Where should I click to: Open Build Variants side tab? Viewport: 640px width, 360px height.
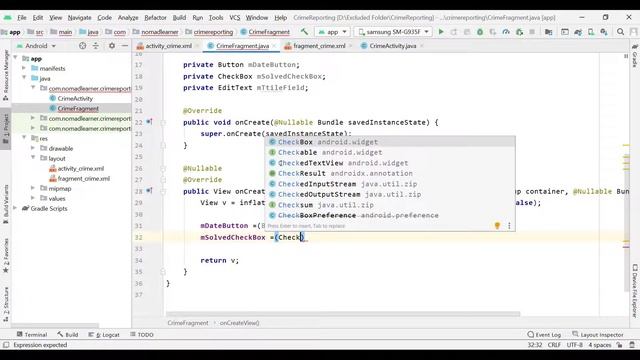[6, 204]
